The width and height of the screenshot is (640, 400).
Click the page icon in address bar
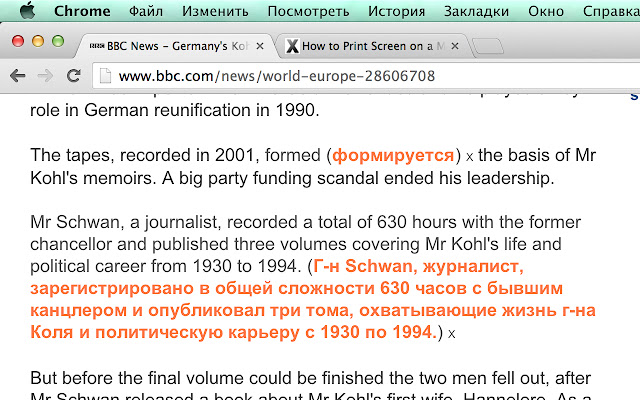(105, 76)
